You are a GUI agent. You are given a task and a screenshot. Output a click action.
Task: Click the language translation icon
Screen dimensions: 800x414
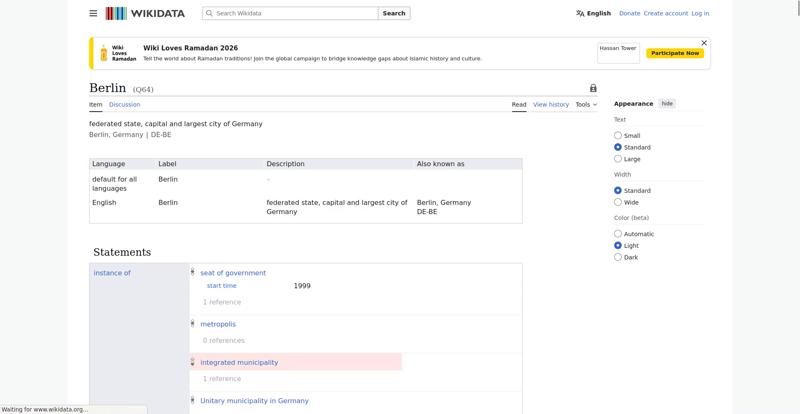click(x=580, y=13)
